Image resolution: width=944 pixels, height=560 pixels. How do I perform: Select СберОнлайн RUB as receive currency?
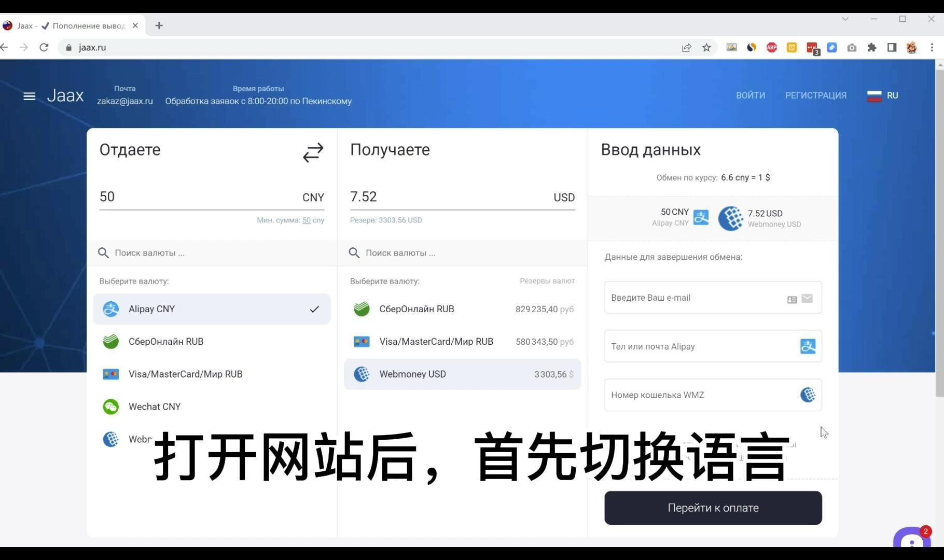pos(417,309)
